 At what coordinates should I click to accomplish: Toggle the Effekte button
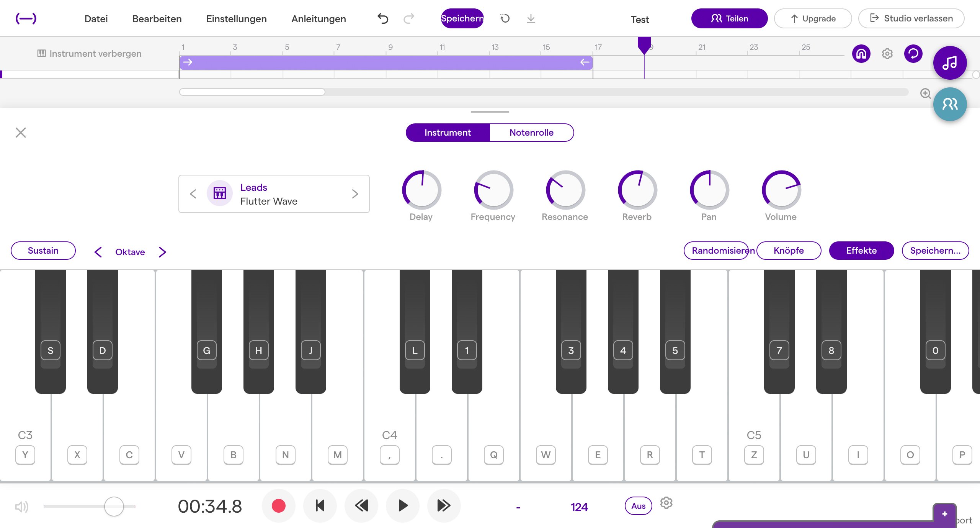(861, 251)
